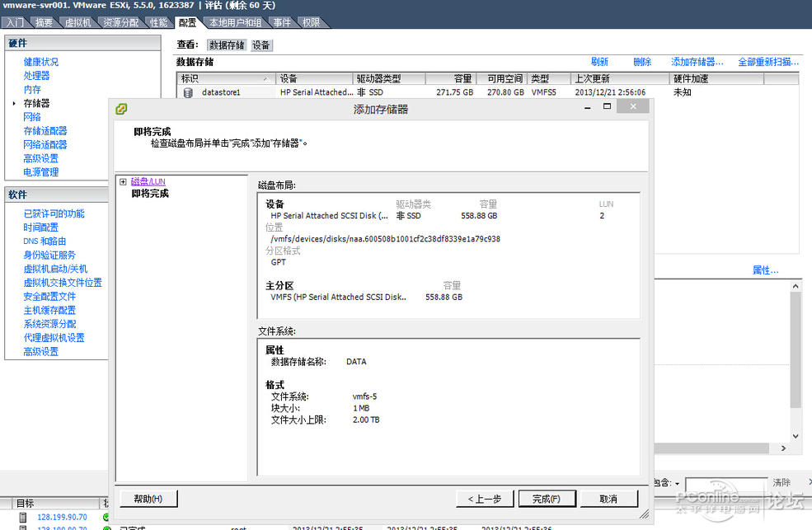Open DNS 和路由 settings
812x530 pixels.
(45, 242)
